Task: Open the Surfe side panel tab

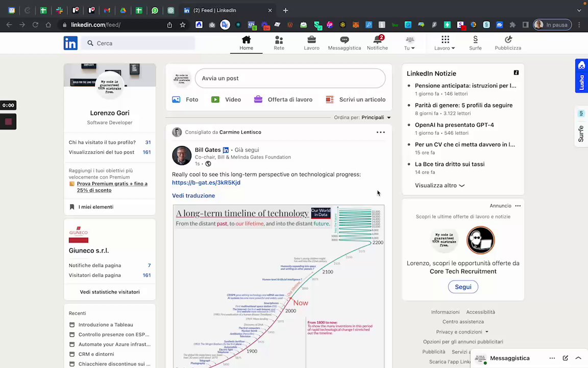Action: click(581, 127)
